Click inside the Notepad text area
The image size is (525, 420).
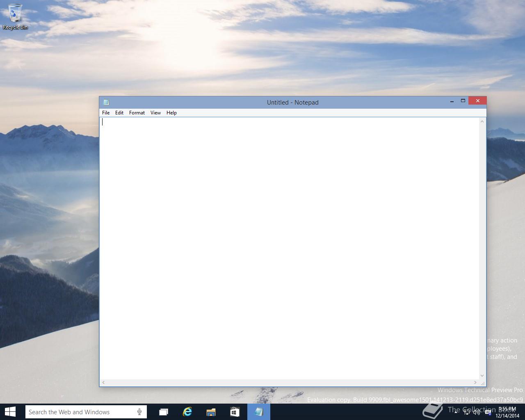[x=290, y=248]
